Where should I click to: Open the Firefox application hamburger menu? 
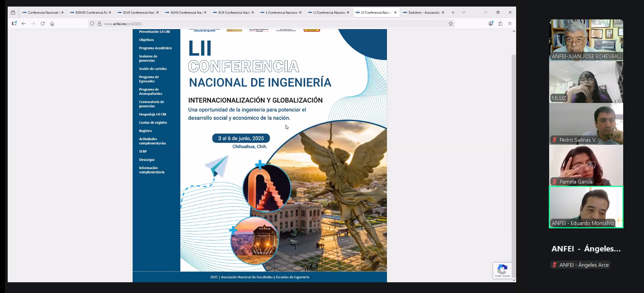[510, 24]
